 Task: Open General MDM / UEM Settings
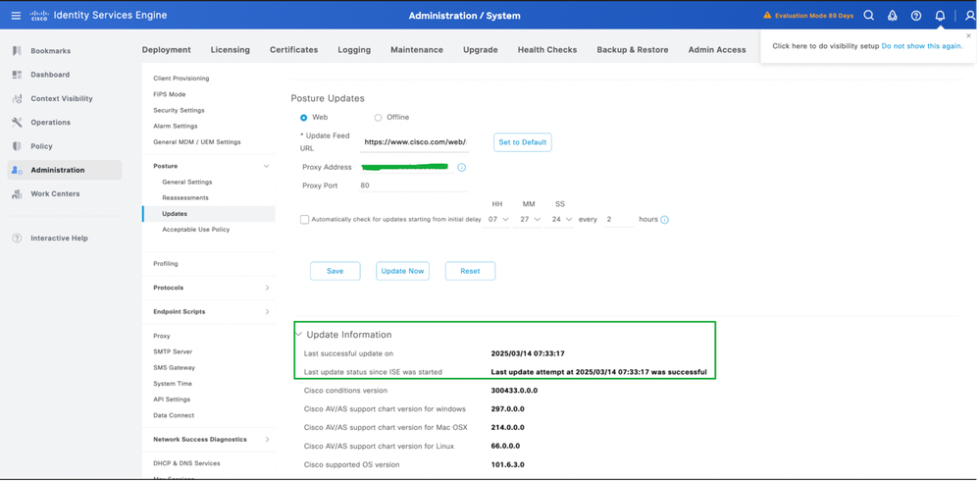click(197, 142)
